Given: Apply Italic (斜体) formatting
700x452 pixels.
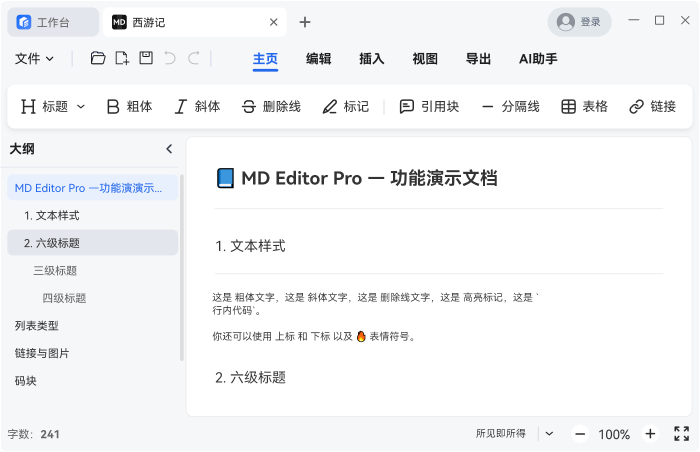Looking at the screenshot, I should pos(197,106).
